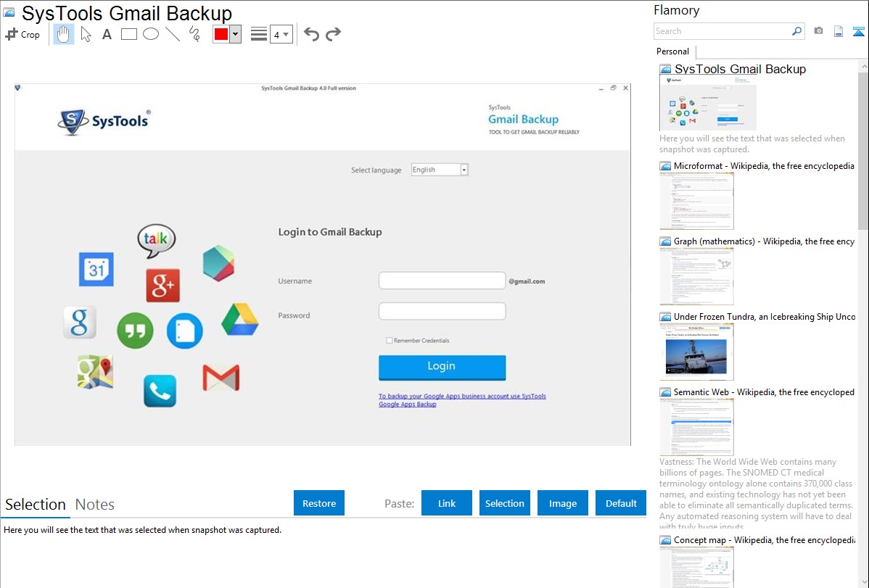The image size is (869, 588).
Task: Click the snapshot list vertical scrollbar
Action: 863,149
